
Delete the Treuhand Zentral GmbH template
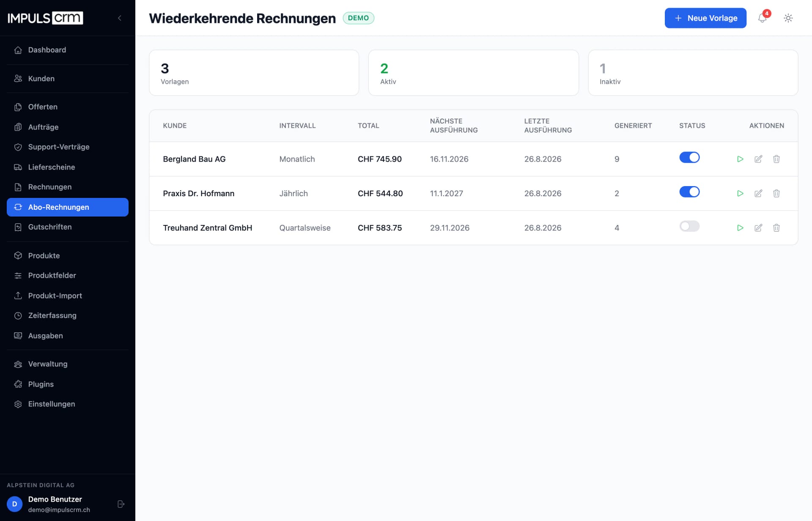776,228
